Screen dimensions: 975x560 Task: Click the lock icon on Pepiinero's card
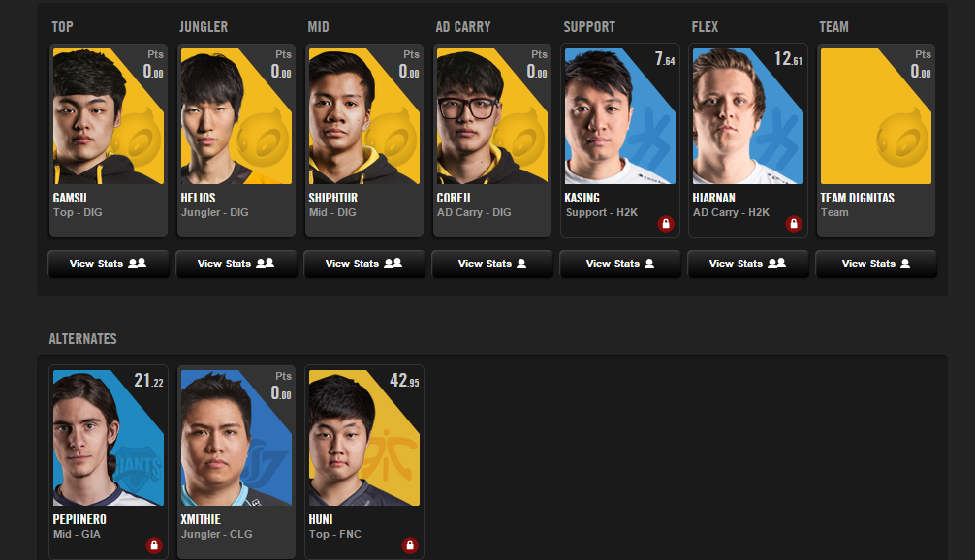tap(153, 545)
